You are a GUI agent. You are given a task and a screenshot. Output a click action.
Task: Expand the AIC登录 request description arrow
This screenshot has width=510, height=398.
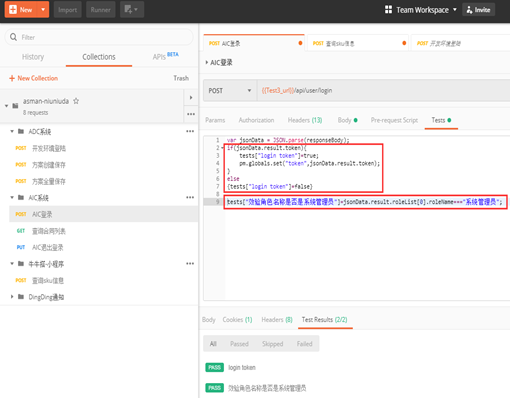[207, 62]
